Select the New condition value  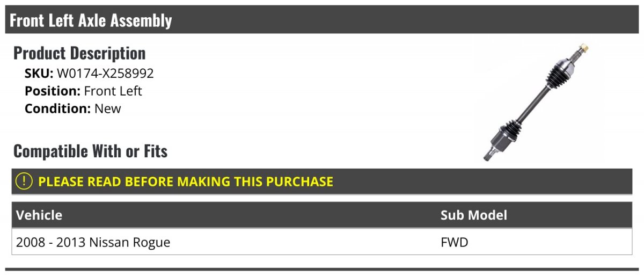[x=108, y=108]
